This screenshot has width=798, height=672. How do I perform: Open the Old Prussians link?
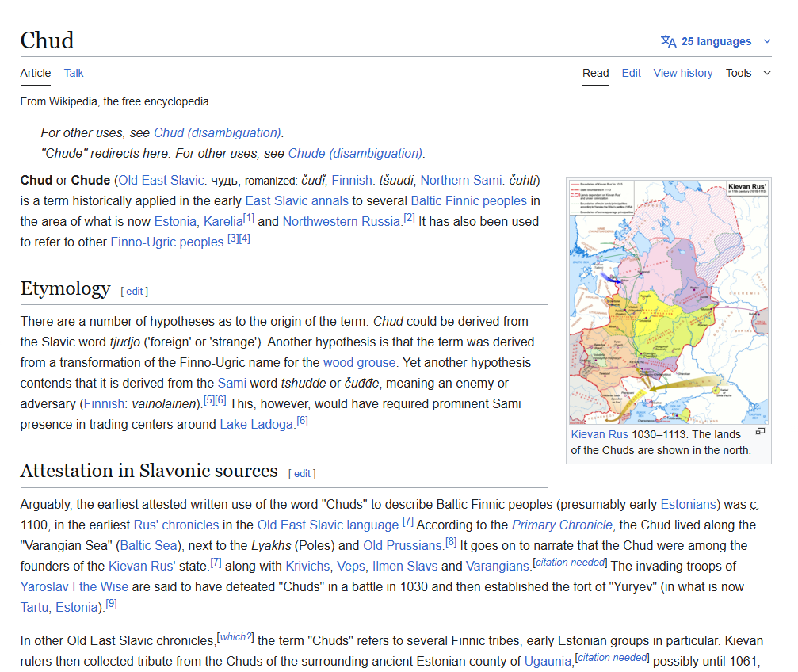click(x=403, y=546)
